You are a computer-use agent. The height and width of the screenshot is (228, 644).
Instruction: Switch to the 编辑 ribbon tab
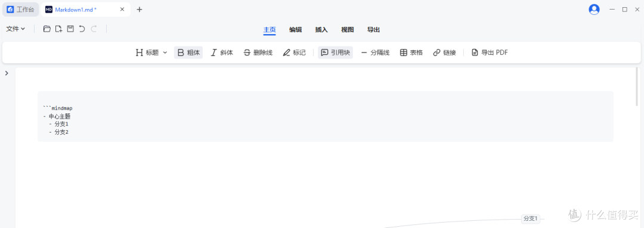(x=295, y=30)
